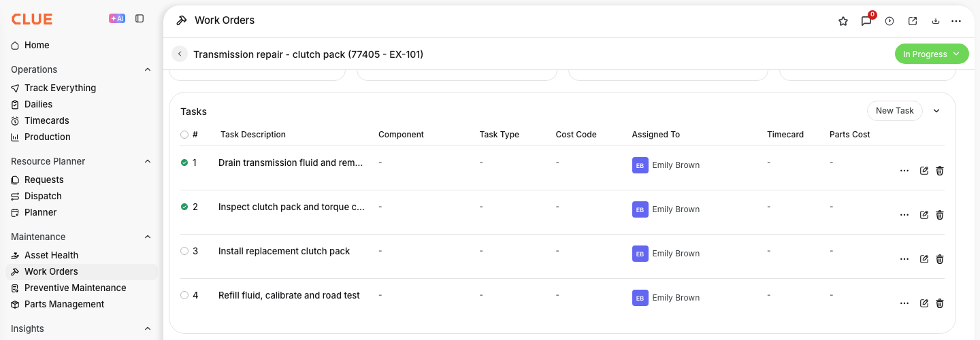Click the work order title 'Transmission repair - clutch pack'

click(x=308, y=54)
